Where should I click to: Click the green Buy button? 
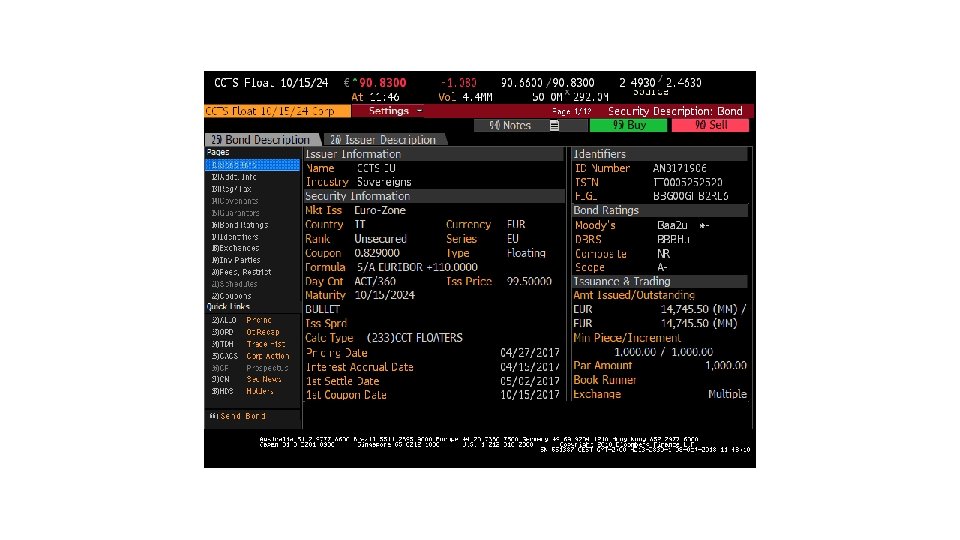pyautogui.click(x=628, y=126)
